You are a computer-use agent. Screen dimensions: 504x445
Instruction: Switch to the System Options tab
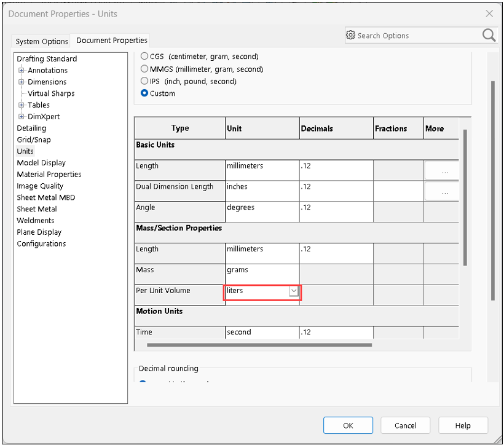click(x=41, y=41)
